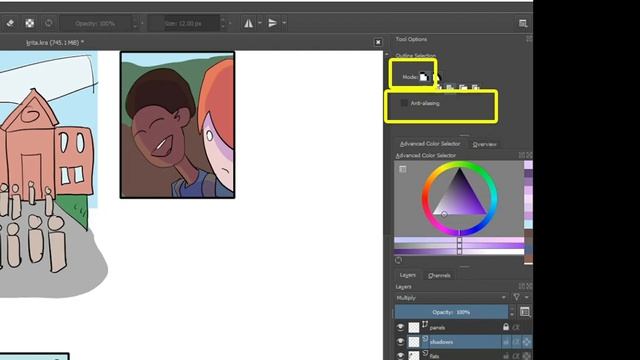Image resolution: width=640 pixels, height=360 pixels.
Task: Switch to Advanced Color Selector tab
Action: [430, 144]
